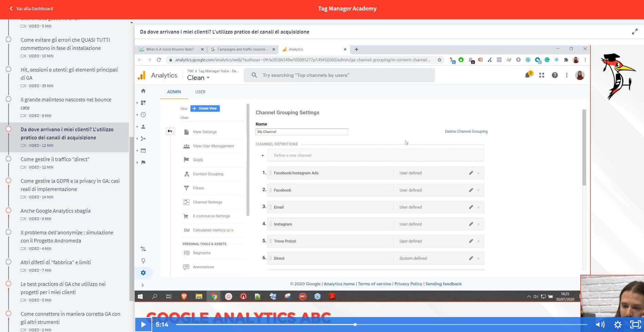Seek the video using the progress bar
644x332 pixels.
(381, 325)
